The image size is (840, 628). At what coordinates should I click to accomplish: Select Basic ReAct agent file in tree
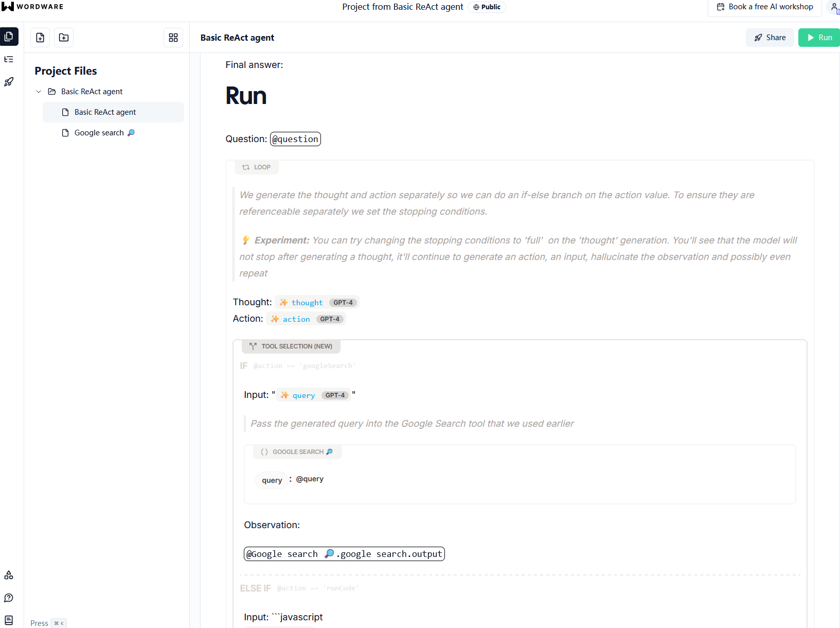[105, 112]
